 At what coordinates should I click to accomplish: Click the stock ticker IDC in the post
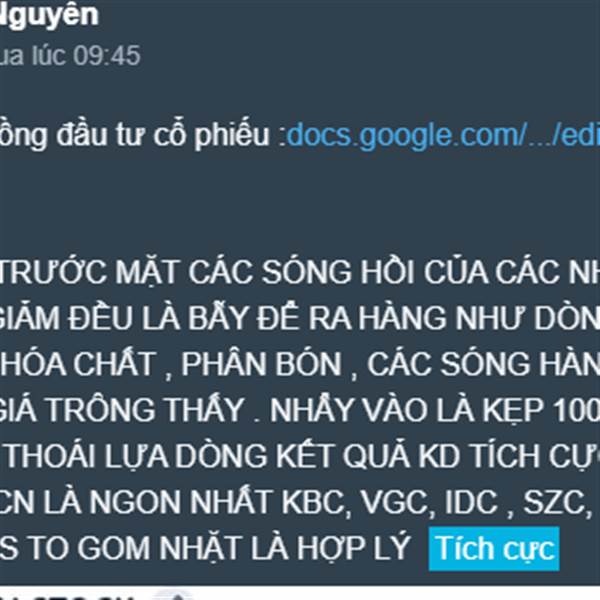coord(471,502)
